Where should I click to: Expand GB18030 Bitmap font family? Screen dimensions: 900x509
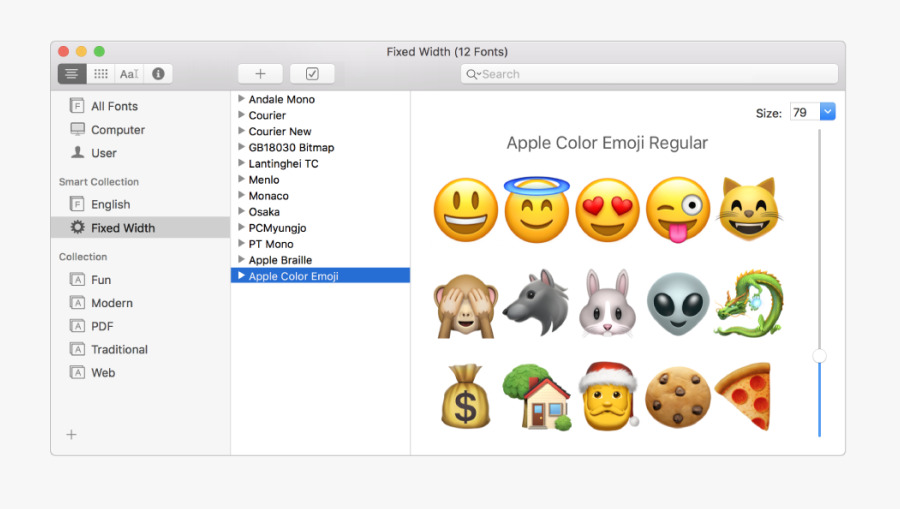coord(242,147)
